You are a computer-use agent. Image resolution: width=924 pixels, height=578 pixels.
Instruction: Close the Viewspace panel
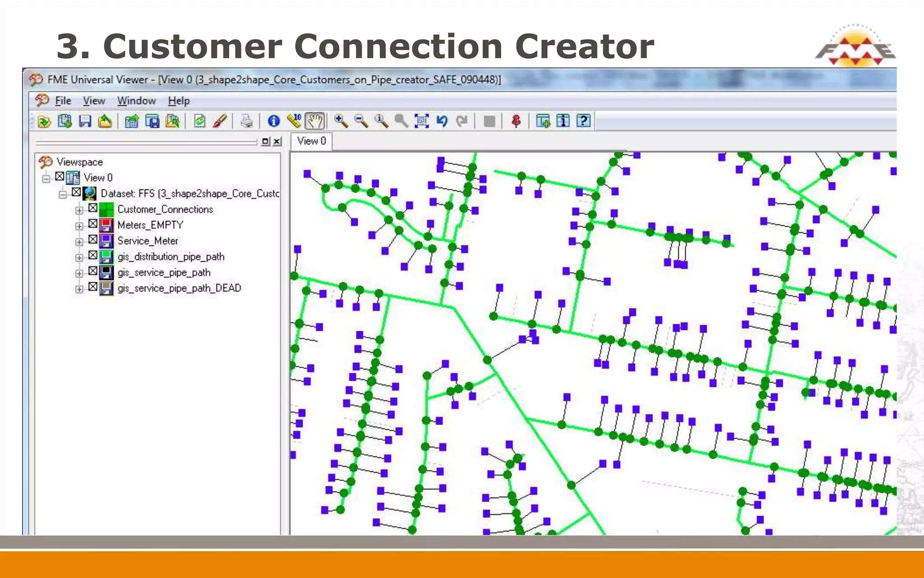pyautogui.click(x=277, y=141)
